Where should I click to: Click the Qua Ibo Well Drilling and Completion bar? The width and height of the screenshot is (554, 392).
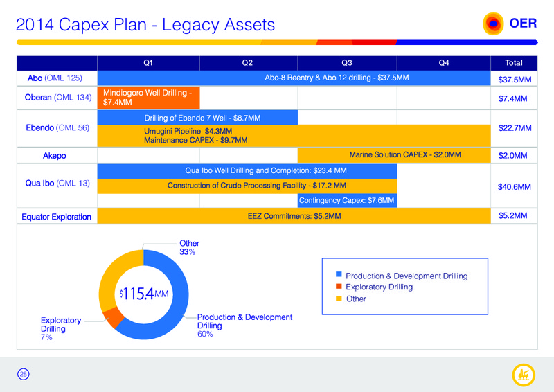click(x=247, y=171)
